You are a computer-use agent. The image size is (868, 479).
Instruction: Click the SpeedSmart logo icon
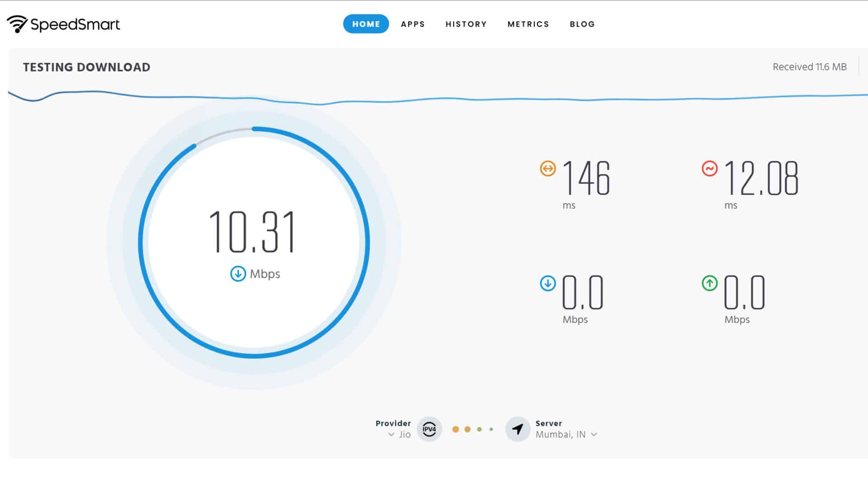[x=17, y=24]
